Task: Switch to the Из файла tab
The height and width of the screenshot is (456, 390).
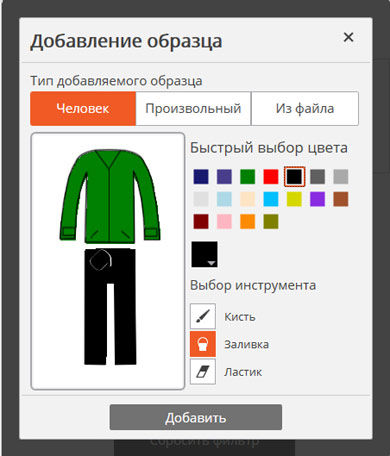Action: [x=305, y=109]
